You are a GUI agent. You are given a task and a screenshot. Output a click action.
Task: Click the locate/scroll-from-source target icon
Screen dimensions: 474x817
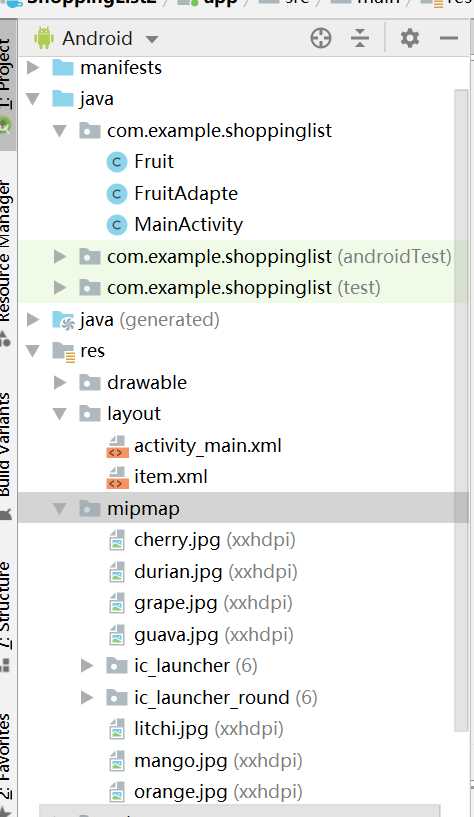(x=321, y=38)
